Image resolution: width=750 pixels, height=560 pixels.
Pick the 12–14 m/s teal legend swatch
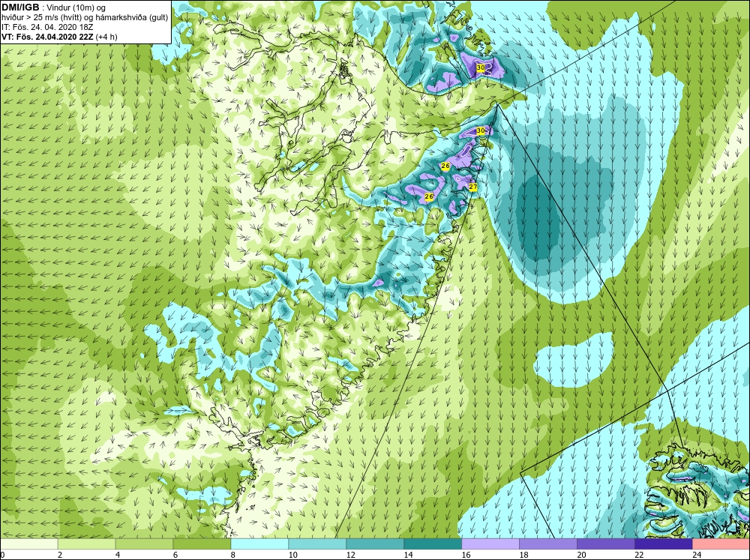[x=375, y=544]
